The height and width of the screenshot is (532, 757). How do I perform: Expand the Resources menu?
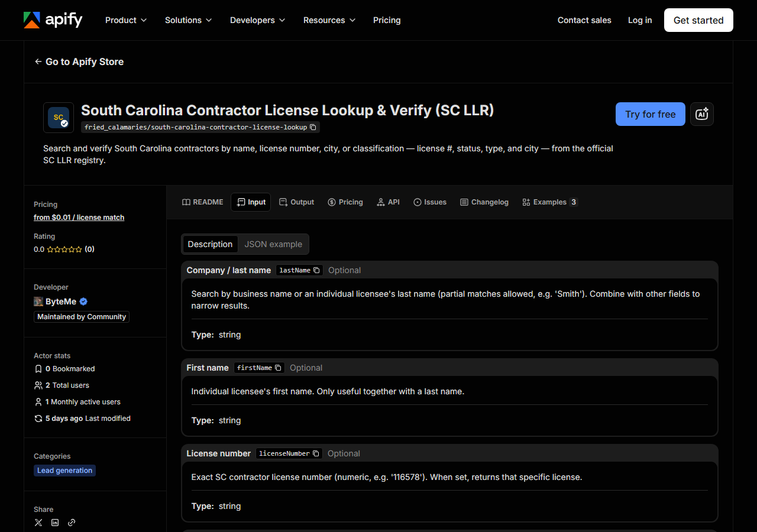tap(329, 20)
